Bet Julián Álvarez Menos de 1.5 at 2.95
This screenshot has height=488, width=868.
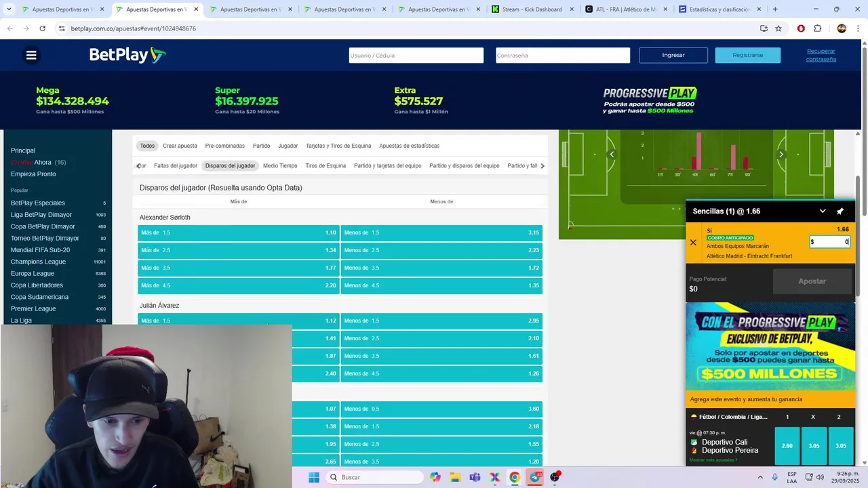click(441, 321)
